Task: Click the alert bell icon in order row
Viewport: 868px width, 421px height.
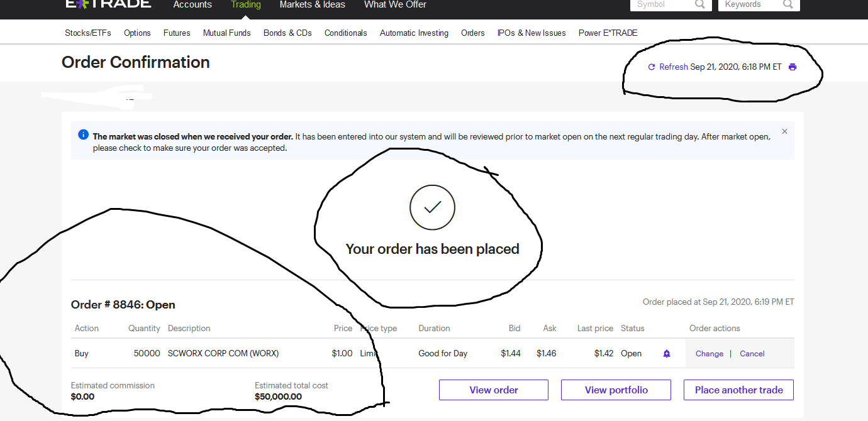Action: (667, 354)
